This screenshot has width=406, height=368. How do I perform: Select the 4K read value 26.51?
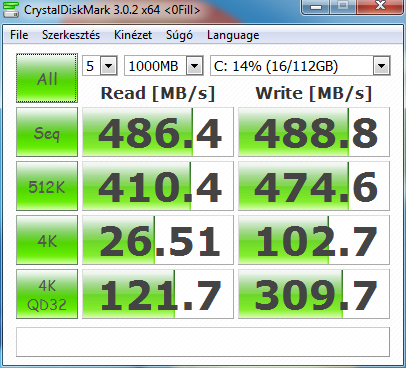coord(158,240)
